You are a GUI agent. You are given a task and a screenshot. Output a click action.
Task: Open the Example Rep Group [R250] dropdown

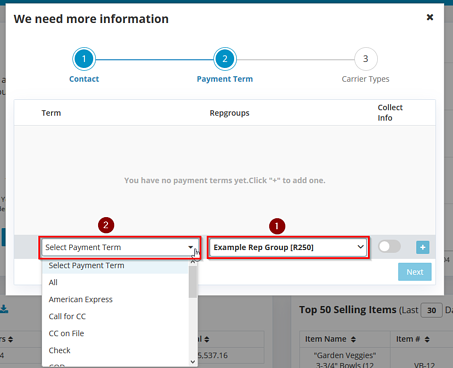pos(288,247)
